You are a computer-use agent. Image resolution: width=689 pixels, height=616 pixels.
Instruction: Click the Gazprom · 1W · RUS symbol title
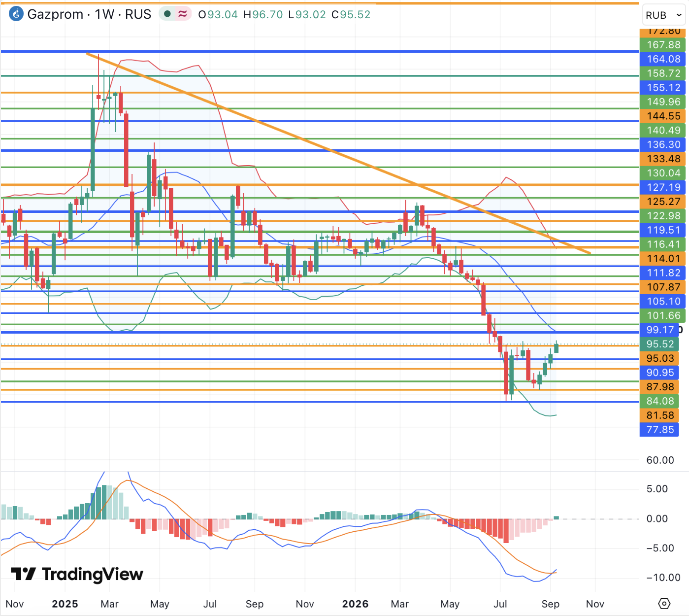click(89, 14)
